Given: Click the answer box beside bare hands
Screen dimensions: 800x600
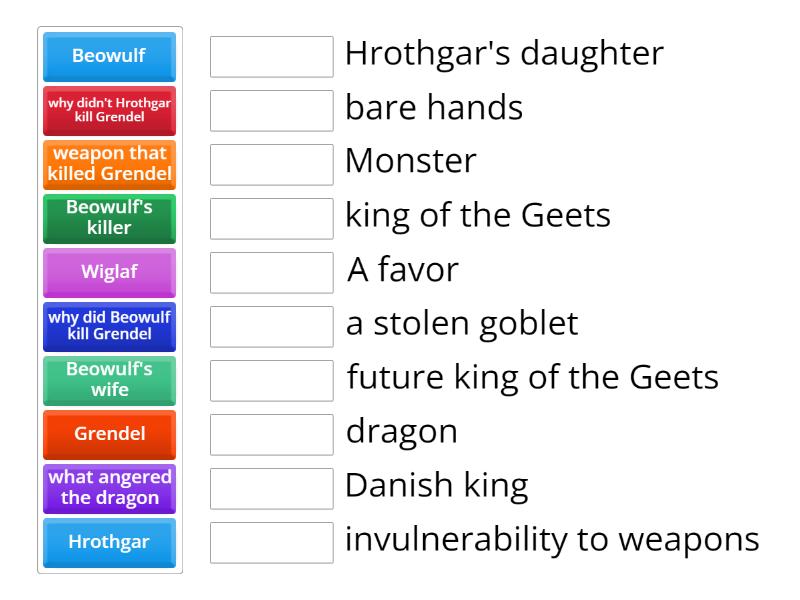Looking at the screenshot, I should coord(271,111).
